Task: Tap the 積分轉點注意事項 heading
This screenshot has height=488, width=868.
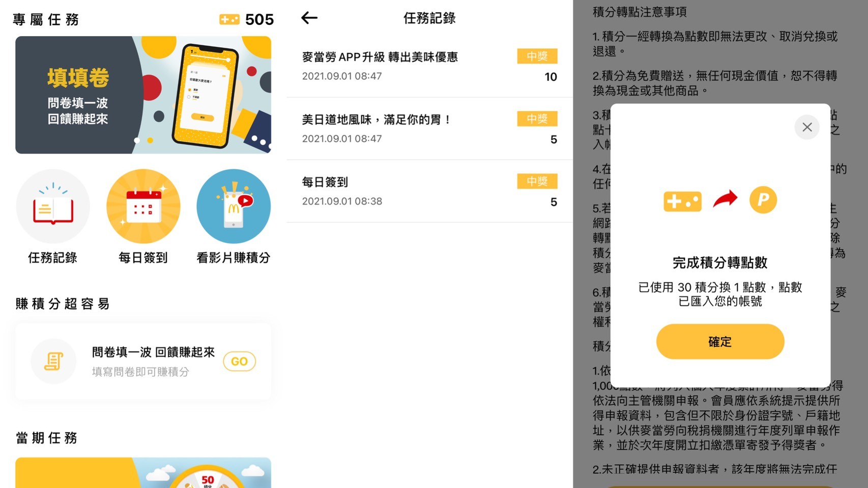Action: (x=640, y=12)
